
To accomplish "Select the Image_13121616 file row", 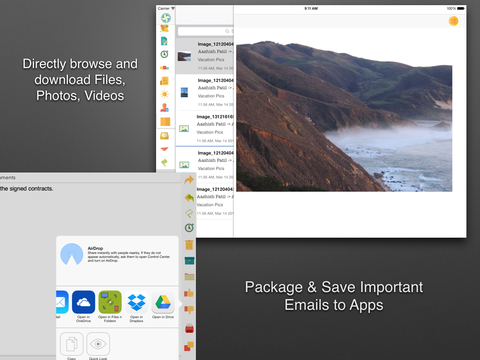I will (x=205, y=129).
